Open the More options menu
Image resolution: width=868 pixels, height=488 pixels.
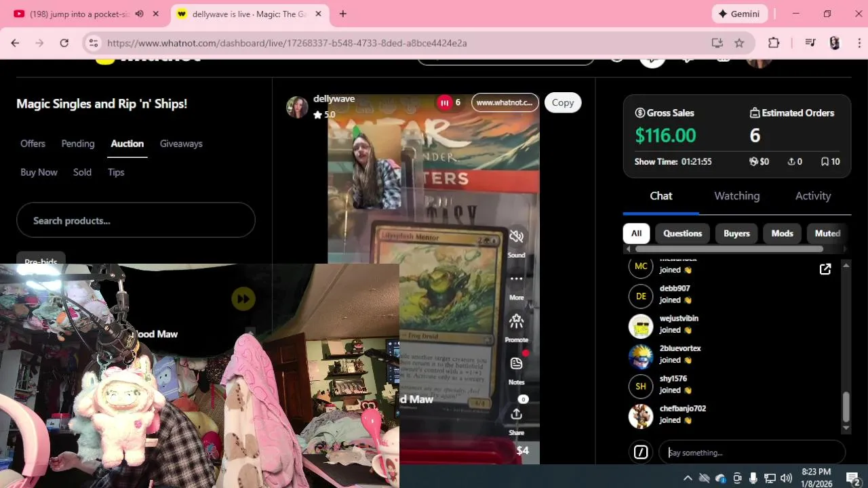[516, 279]
